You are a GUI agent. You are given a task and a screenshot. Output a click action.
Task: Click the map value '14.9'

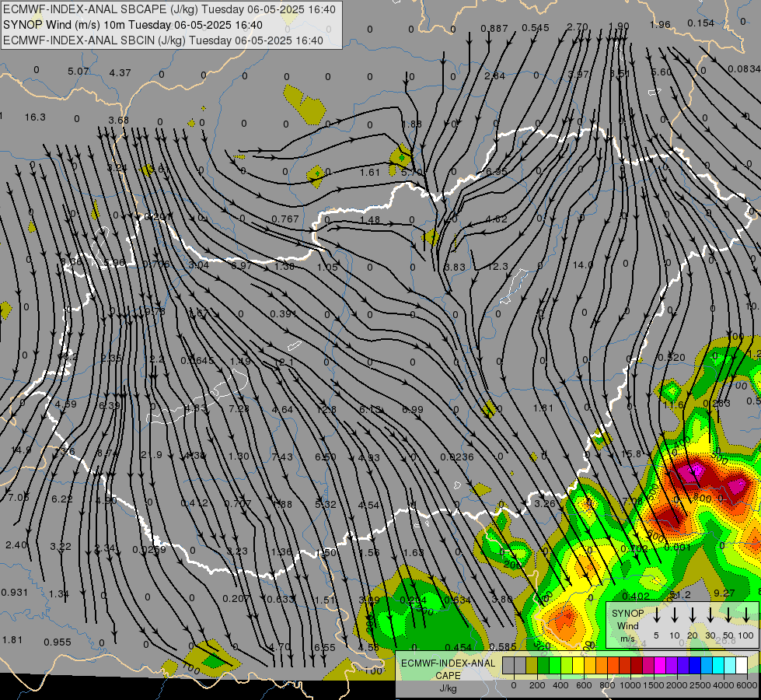(x=21, y=450)
